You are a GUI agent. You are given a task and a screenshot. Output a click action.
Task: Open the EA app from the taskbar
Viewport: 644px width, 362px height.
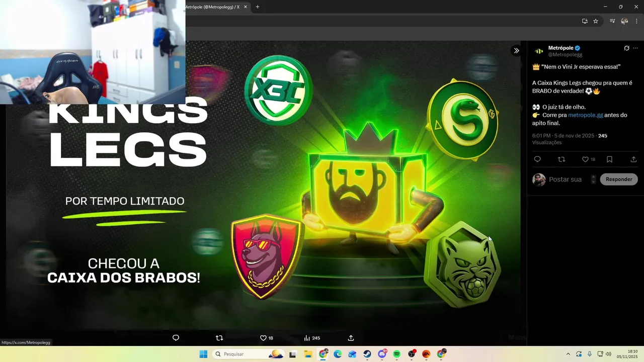coord(426,354)
